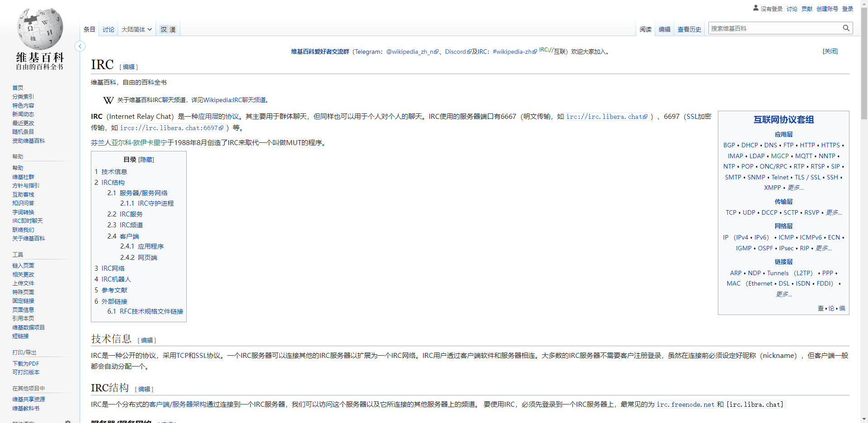Open the 大陆简体 variant dropdown
Screen dimensions: 868x423
(137, 29)
